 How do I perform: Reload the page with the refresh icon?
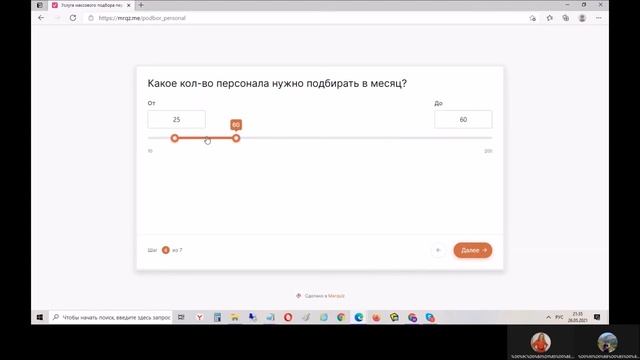73,18
